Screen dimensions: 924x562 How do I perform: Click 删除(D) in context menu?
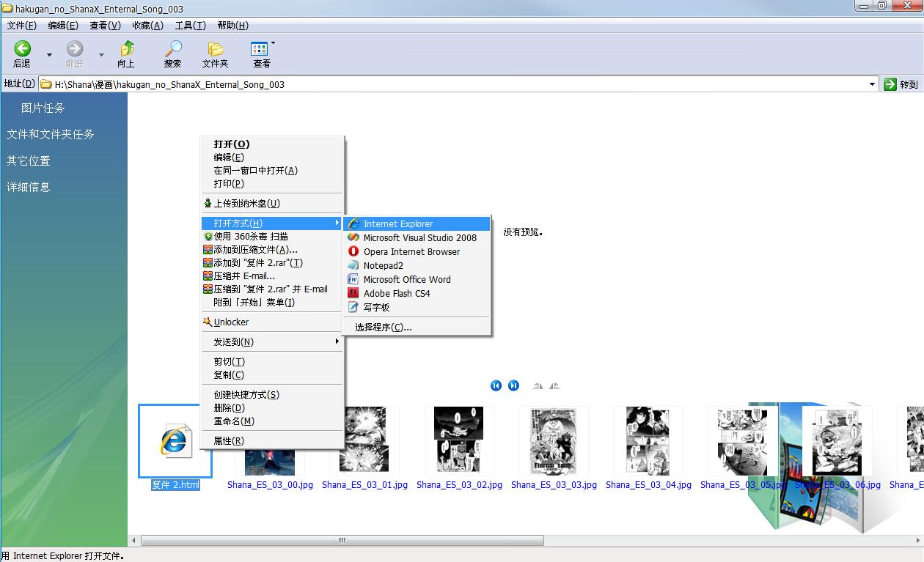point(272,408)
